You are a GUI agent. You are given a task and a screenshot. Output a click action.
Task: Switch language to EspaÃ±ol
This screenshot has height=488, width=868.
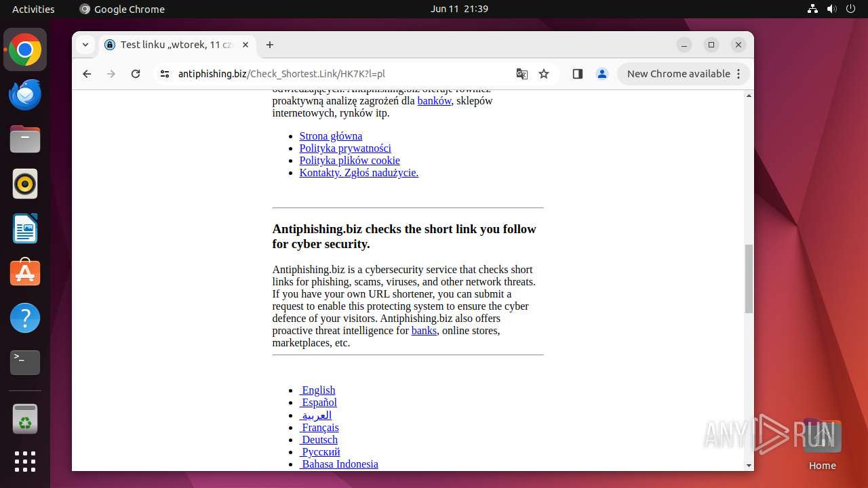pyautogui.click(x=318, y=402)
